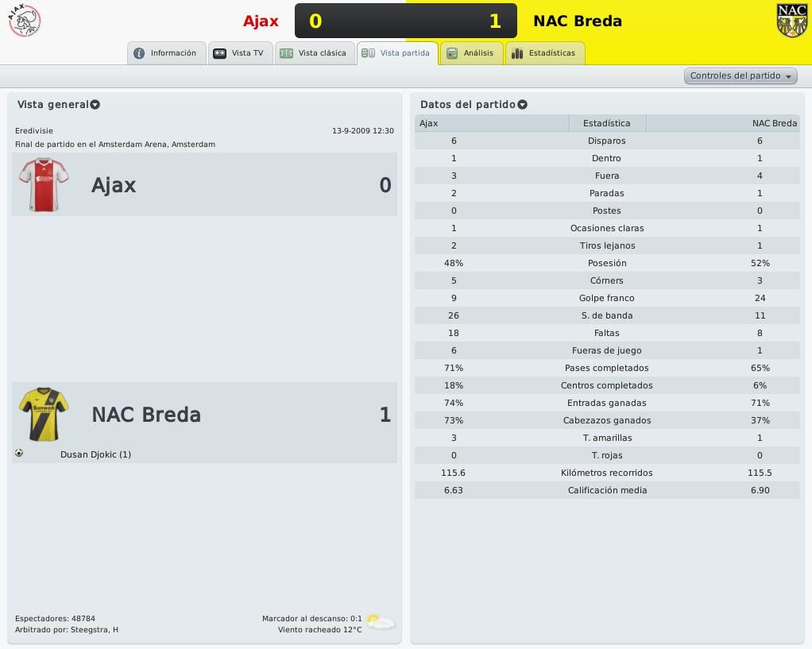Select the Vista partida tab
The width and height of the screenshot is (812, 649).
click(x=397, y=53)
